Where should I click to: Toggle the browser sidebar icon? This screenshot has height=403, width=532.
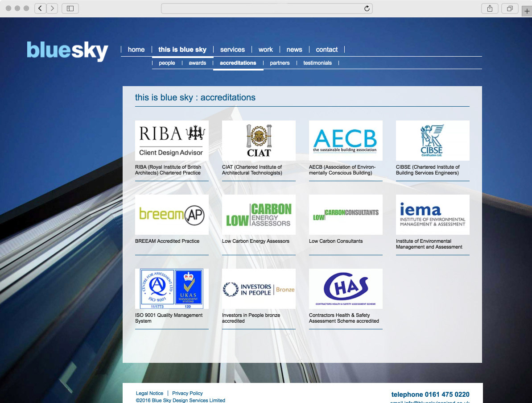click(x=70, y=8)
